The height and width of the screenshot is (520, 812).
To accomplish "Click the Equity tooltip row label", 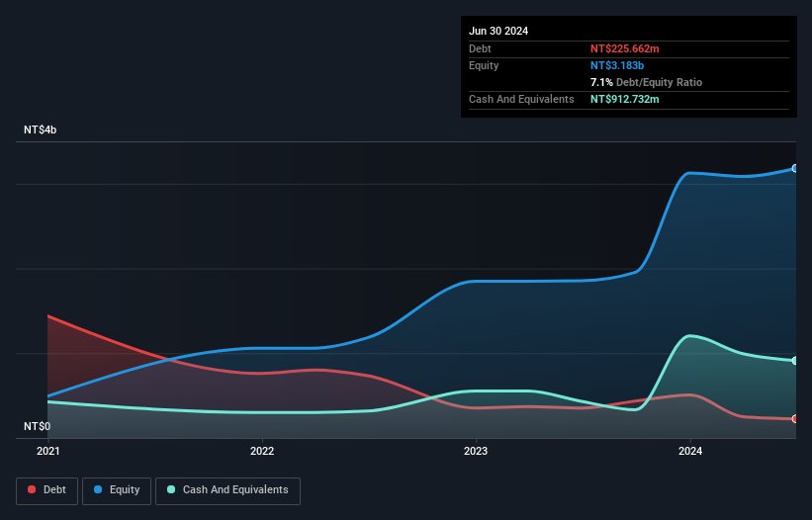I will tap(484, 65).
